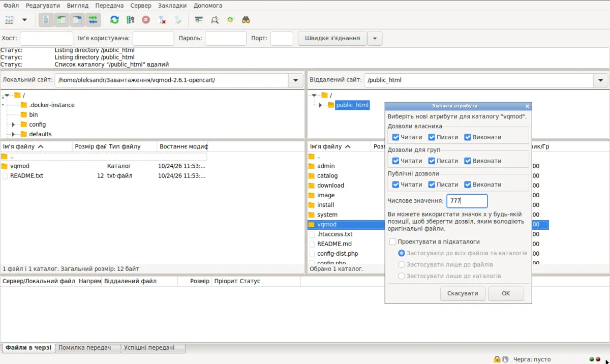The width and height of the screenshot is (610, 364).
Task: Toggle synchronized browsing icon
Action: [230, 20]
